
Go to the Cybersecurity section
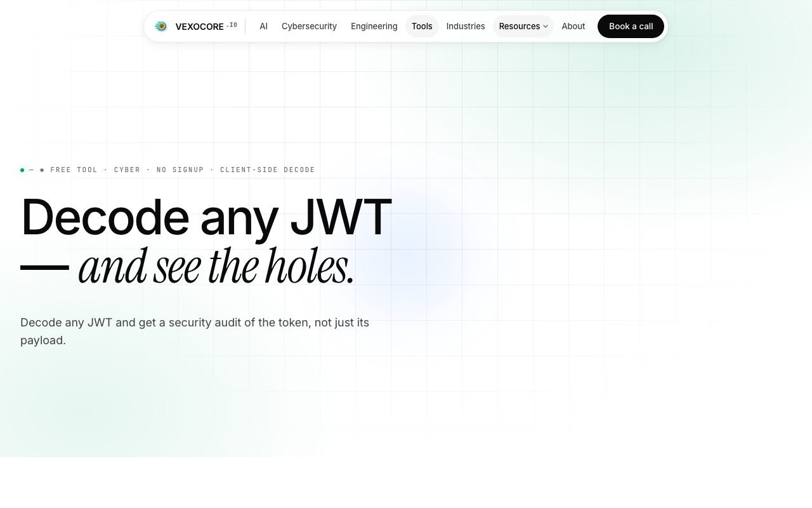click(x=309, y=26)
